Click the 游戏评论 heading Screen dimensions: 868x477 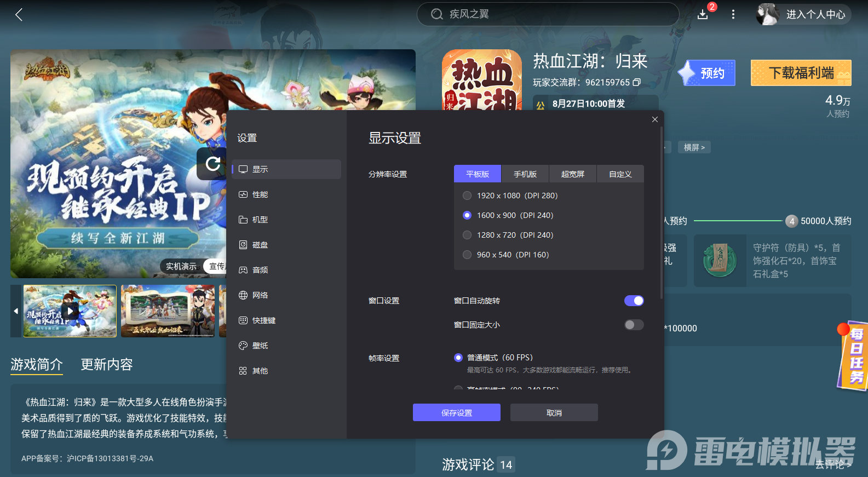point(468,465)
